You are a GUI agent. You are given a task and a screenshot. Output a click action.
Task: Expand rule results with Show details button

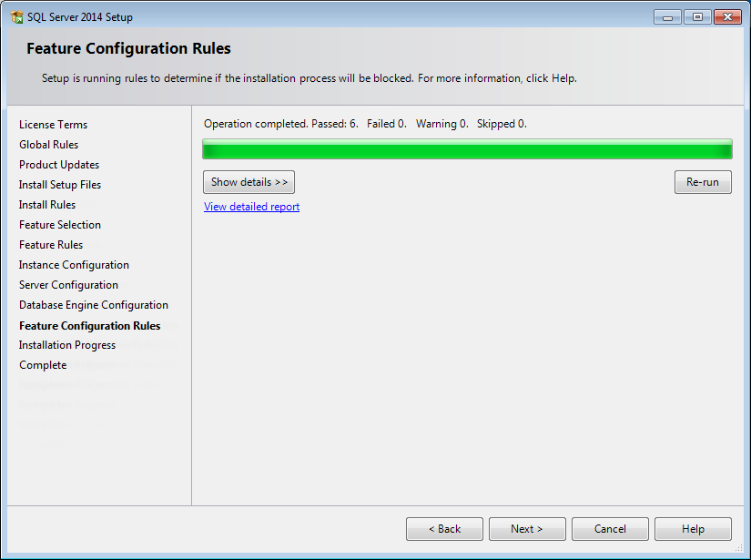249,182
